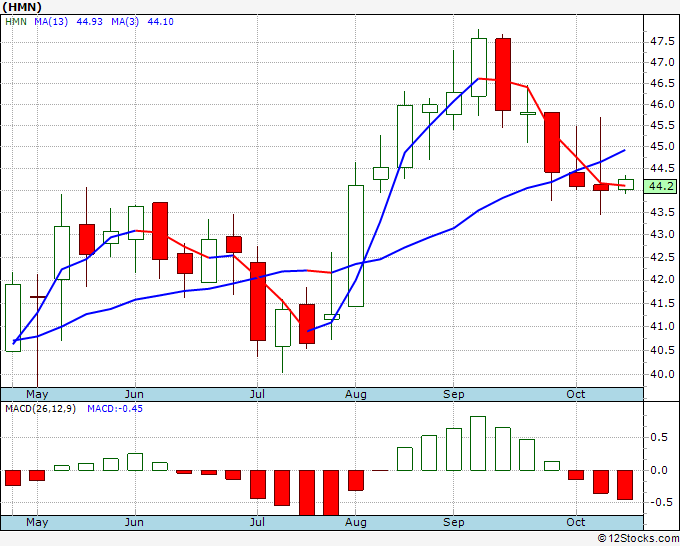
Task: Click the 46.0 price axis label
Action: point(662,105)
